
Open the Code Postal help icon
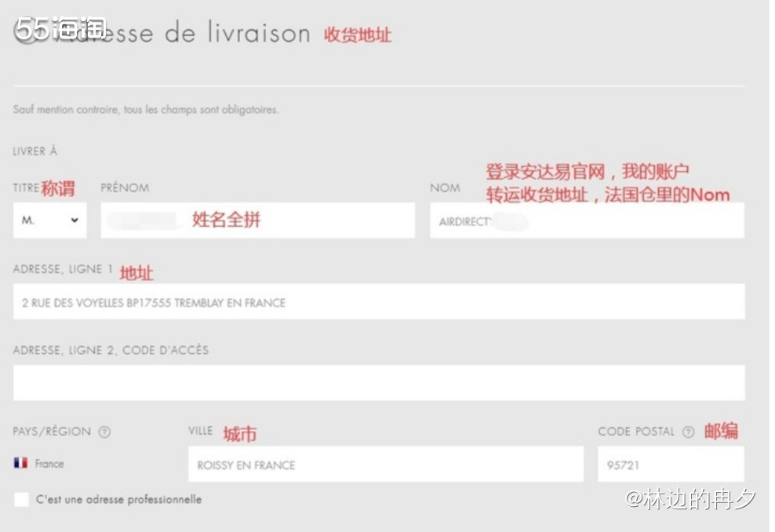688,432
